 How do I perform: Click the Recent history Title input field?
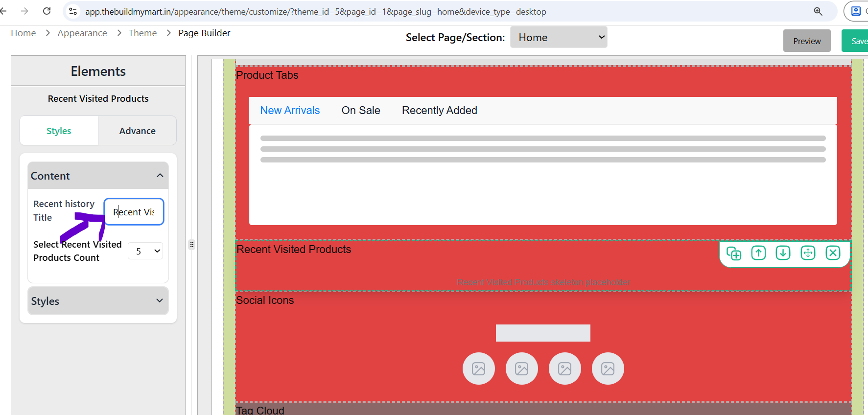coord(134,212)
